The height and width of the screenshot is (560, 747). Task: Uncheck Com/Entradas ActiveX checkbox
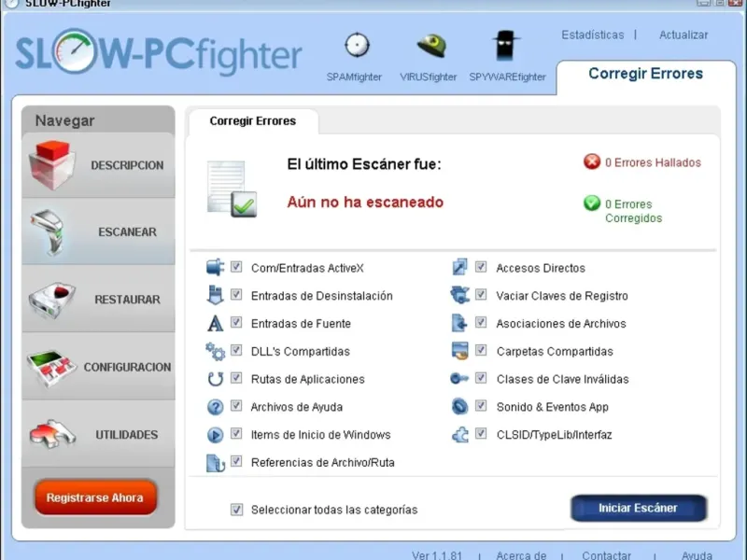tap(236, 267)
